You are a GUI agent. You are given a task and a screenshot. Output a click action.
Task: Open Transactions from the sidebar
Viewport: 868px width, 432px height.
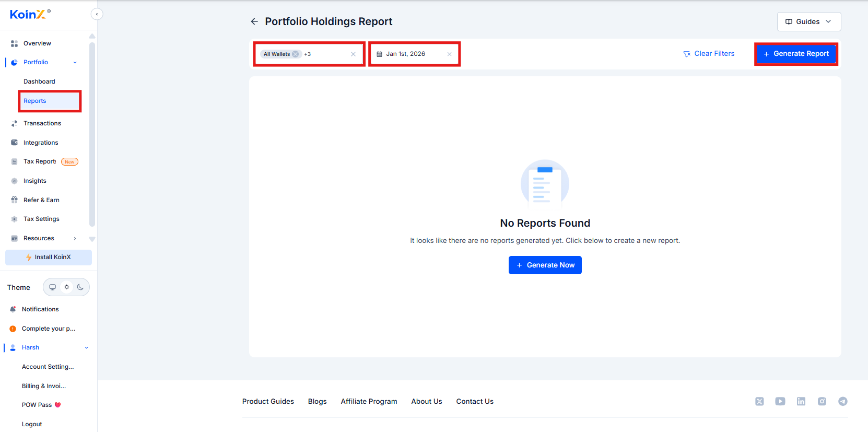pyautogui.click(x=42, y=123)
